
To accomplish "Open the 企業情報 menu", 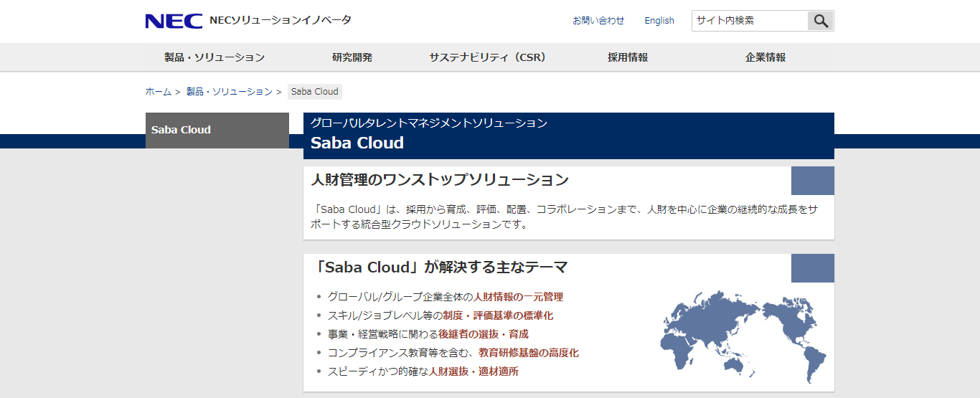I will pyautogui.click(x=765, y=57).
